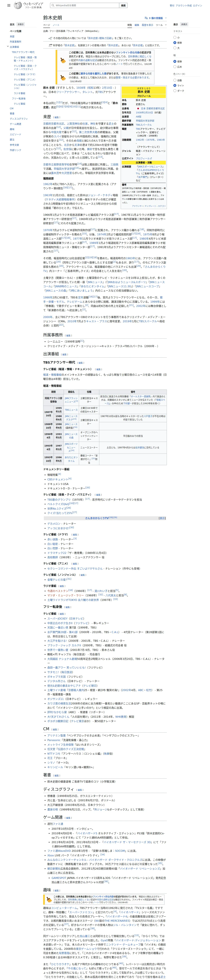Switch to the ページ tab
Viewport: 210px width, 980px height.
coord(46,25)
